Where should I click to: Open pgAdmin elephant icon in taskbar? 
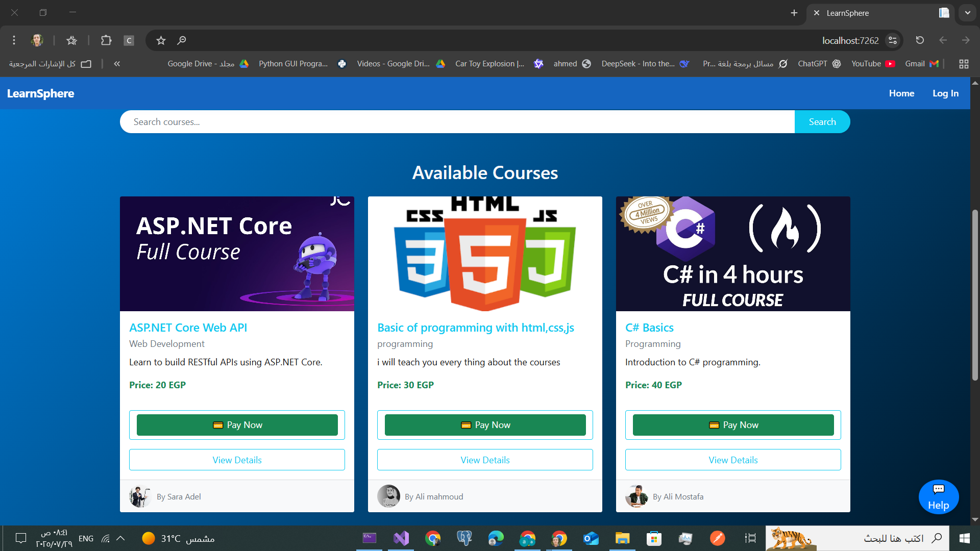(x=464, y=538)
